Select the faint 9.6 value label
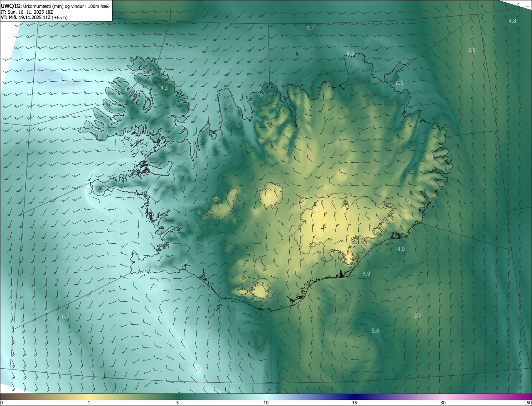 (x=155, y=286)
